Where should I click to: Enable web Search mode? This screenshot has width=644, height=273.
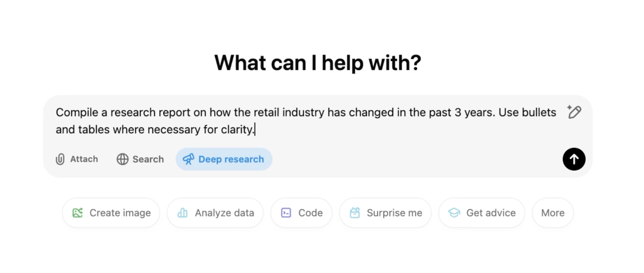(140, 159)
